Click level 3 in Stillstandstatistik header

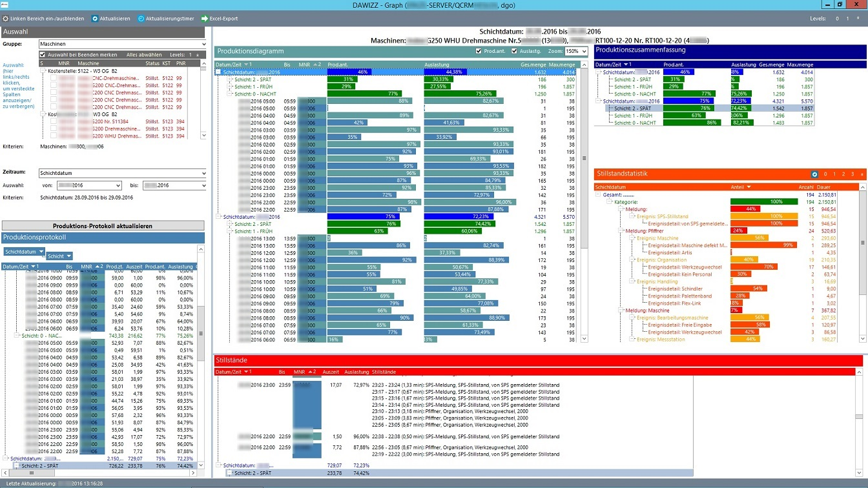tap(852, 174)
